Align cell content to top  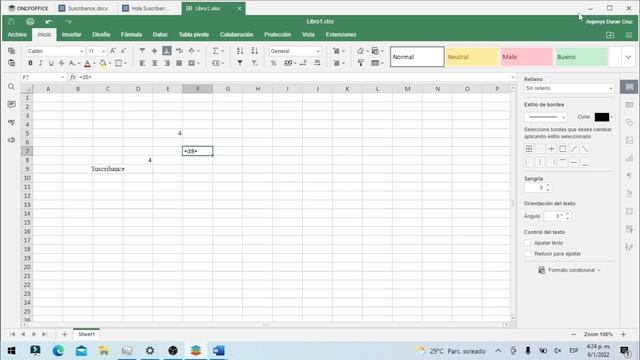coord(142,51)
